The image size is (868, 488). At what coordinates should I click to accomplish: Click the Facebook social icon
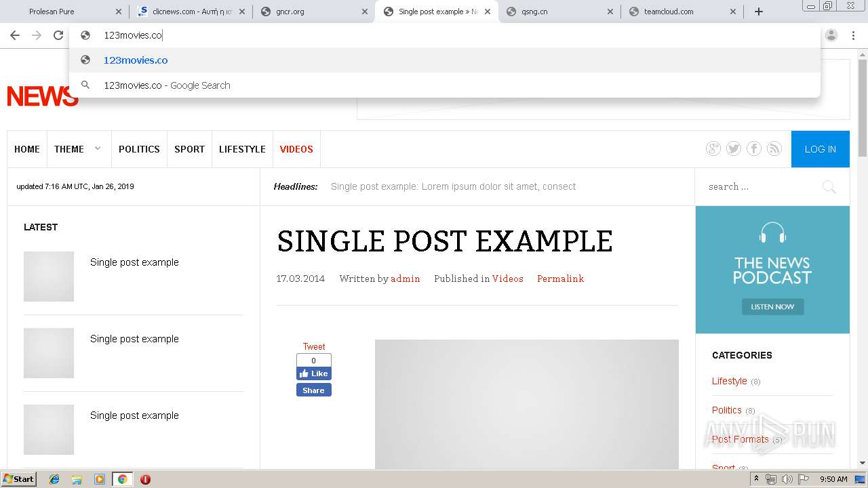pyautogui.click(x=754, y=148)
